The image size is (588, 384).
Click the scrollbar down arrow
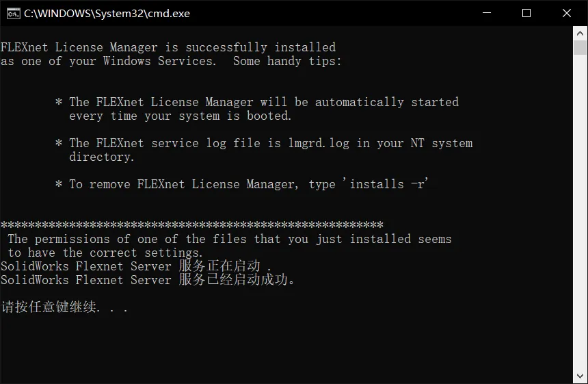[580, 376]
